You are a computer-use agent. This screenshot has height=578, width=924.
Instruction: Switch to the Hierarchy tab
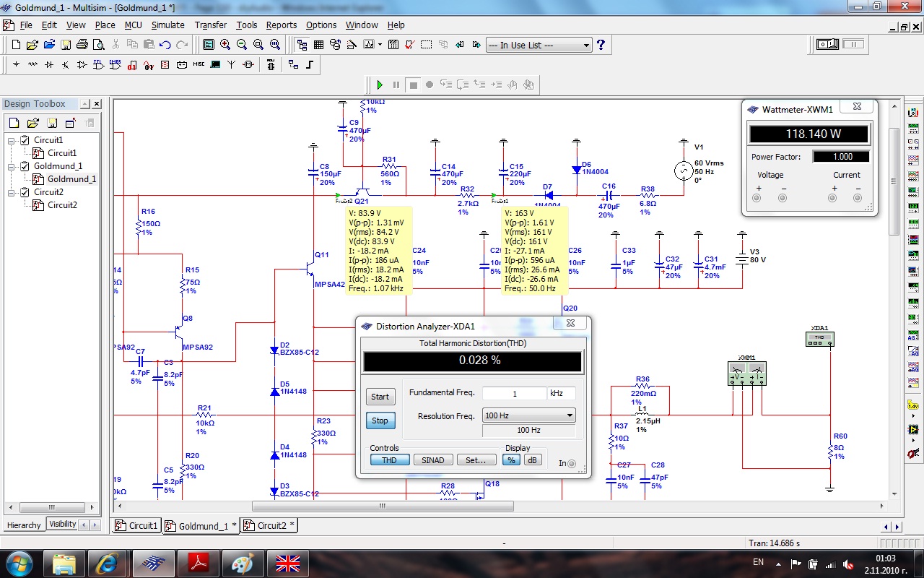(x=24, y=525)
